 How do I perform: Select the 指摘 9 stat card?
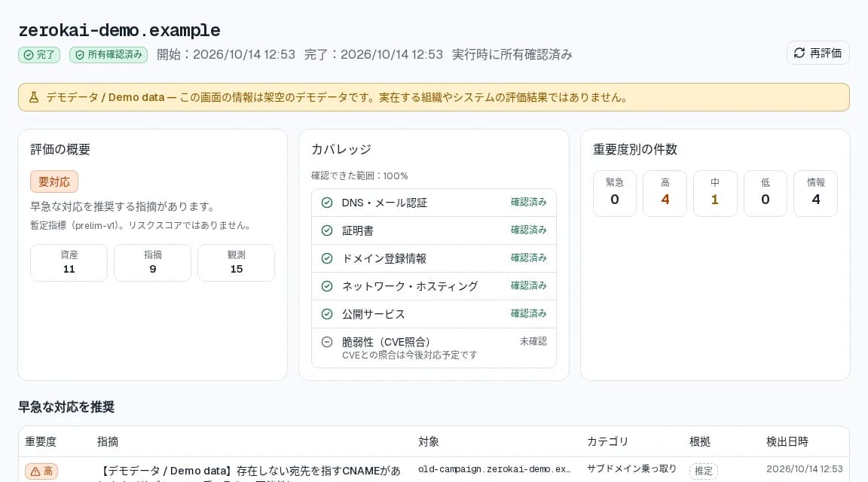tap(153, 262)
